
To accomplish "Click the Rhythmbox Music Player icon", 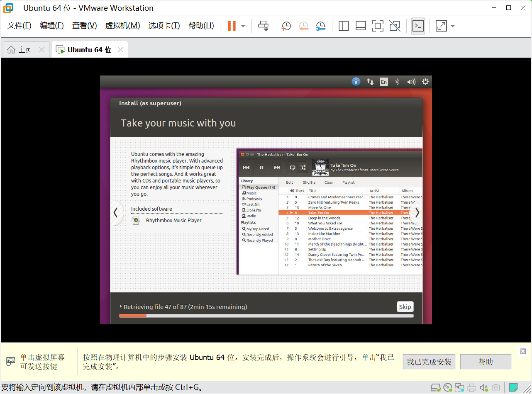I will click(136, 221).
